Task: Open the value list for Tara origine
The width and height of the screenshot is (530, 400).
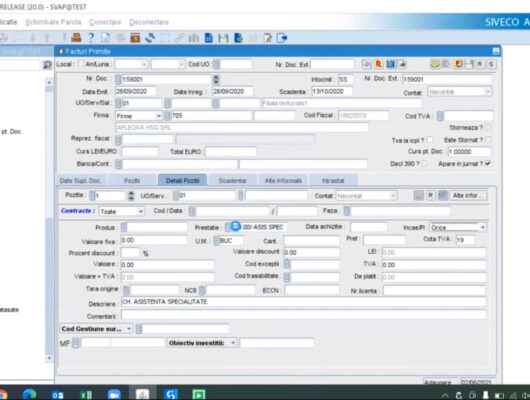Action: pos(126,290)
